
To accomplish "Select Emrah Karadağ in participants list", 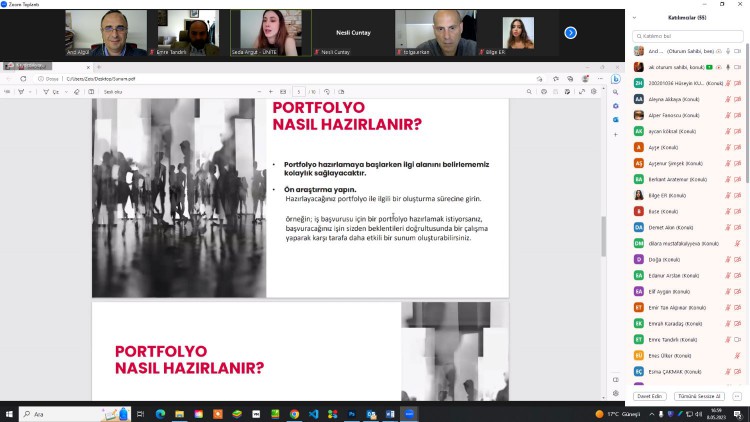I will click(x=687, y=324).
